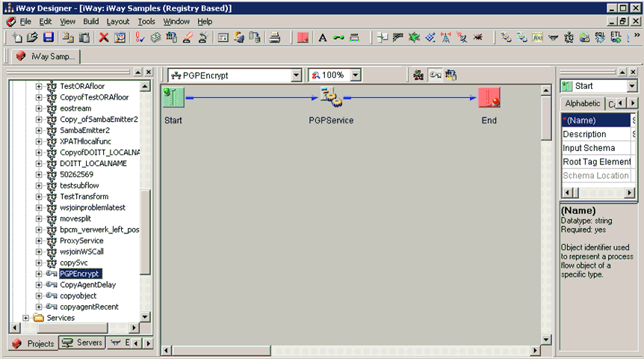Select the PGPService node on canvas
Viewport: 644px width, 359px height.
click(x=331, y=98)
